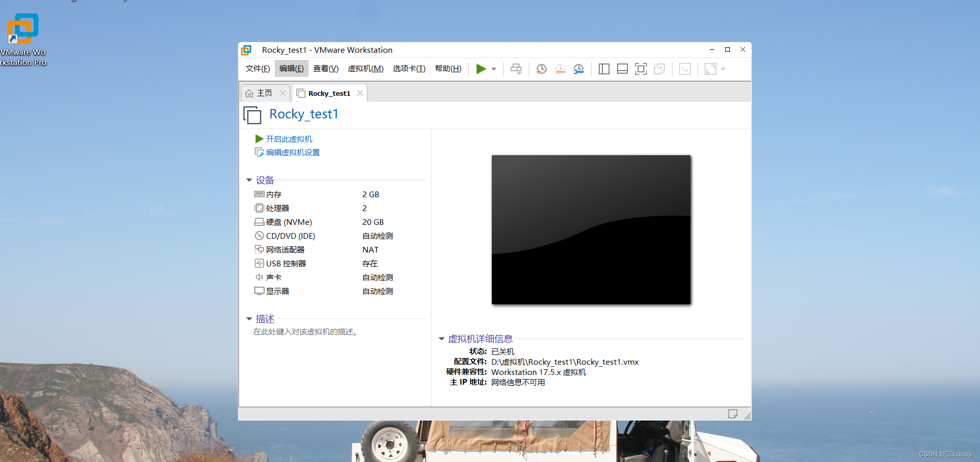Open the 虚拟机(M) menu
Screen dimensions: 980x462
coord(365,69)
